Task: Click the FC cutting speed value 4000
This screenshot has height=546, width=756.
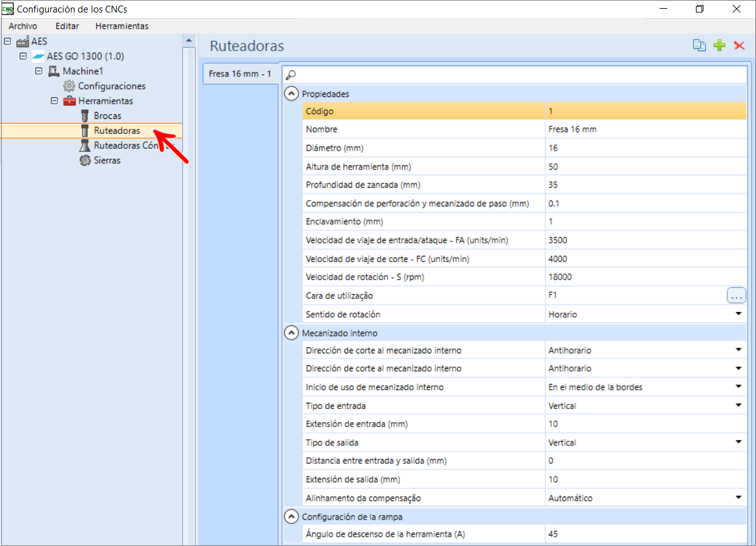Action: coord(646,259)
